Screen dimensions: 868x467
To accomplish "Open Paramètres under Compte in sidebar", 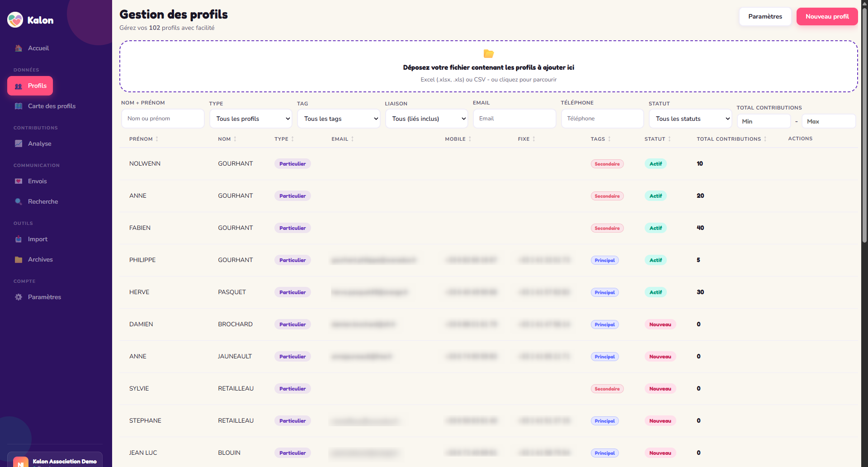I will (x=44, y=297).
